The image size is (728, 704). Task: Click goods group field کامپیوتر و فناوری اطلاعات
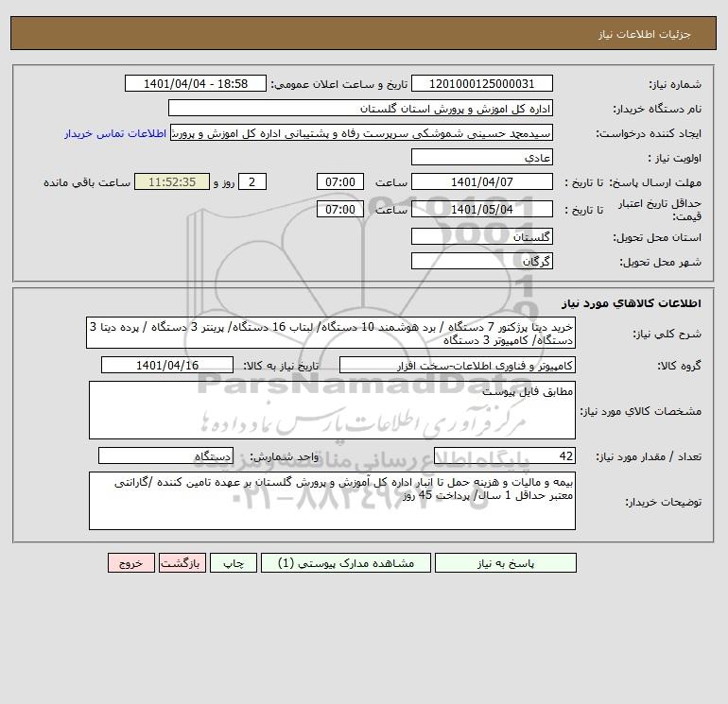(x=458, y=365)
